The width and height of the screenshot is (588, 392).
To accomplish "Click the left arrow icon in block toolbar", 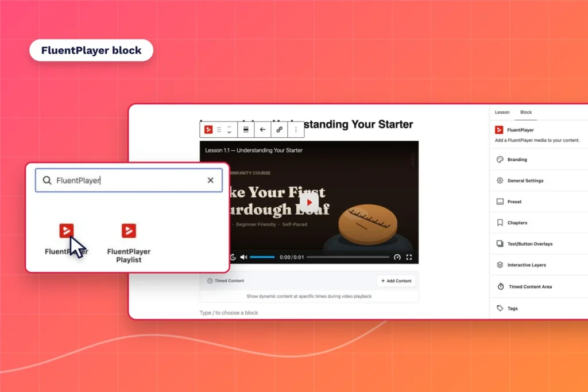I will click(x=262, y=130).
